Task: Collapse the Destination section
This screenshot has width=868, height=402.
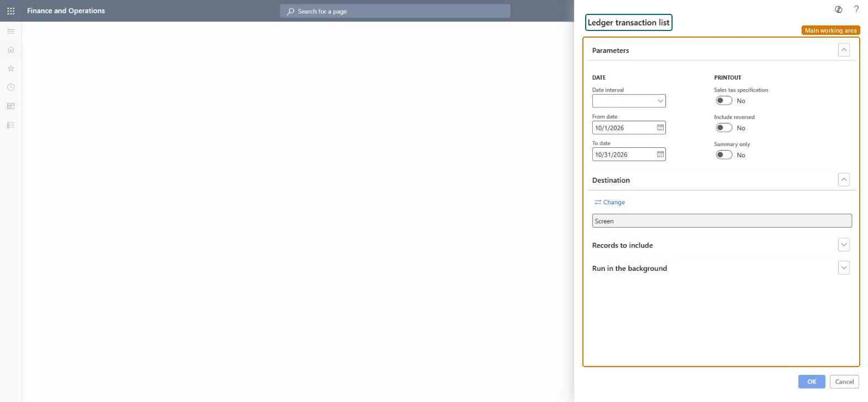Action: click(844, 179)
